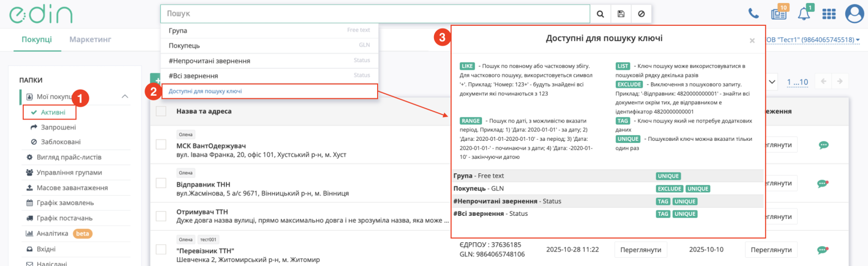Click the Відправник ТНН name
This screenshot has height=266, width=868.
(203, 184)
